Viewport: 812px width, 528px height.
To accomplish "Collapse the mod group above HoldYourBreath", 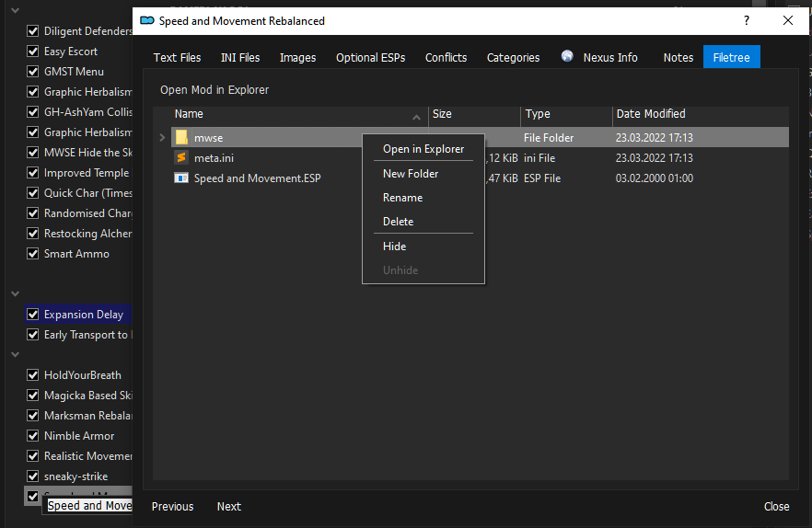I will (x=15, y=354).
